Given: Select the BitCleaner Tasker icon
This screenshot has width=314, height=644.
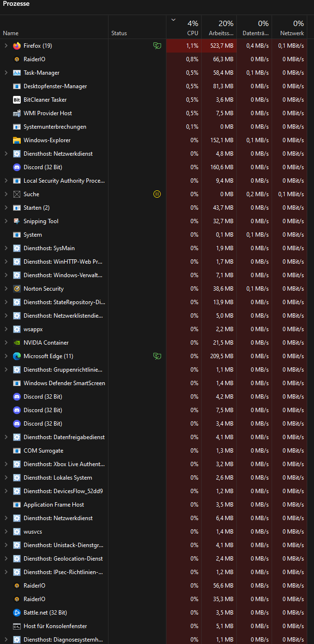Looking at the screenshot, I should coord(17,100).
